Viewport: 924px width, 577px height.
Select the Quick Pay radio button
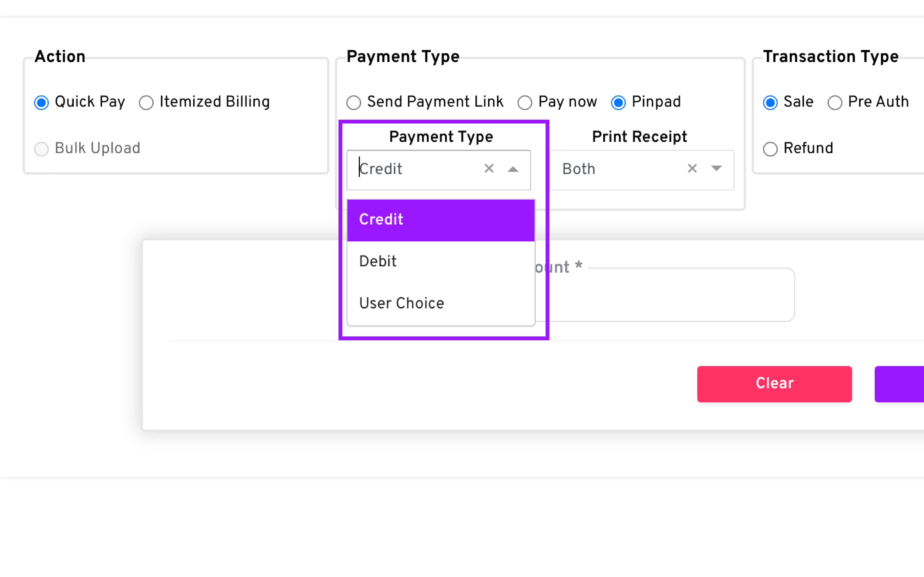(x=41, y=103)
